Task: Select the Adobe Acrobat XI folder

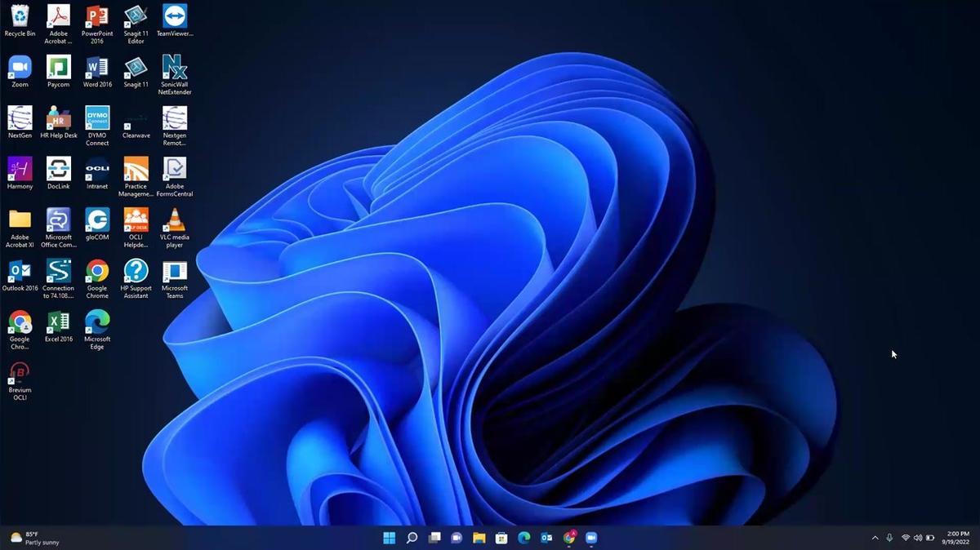Action: (20, 220)
